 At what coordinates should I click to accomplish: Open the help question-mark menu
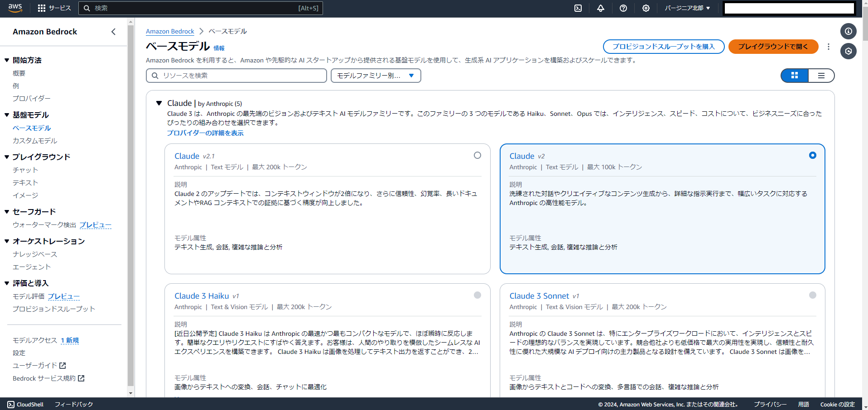coord(623,8)
